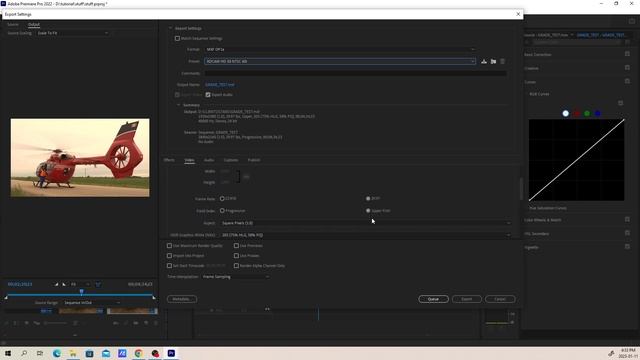Toggle Basic Correction section checkbox in Lumetri
640x360 pixels.
(627, 54)
